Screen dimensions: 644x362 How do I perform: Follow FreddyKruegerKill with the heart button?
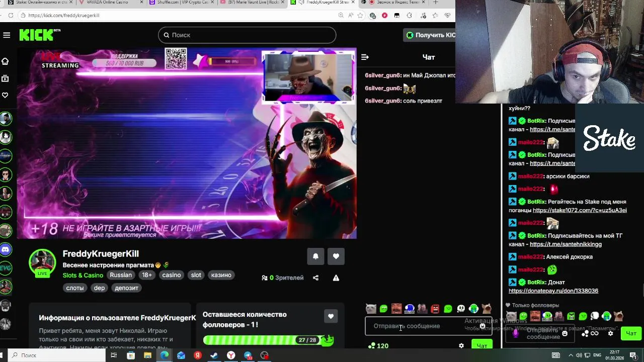(336, 256)
